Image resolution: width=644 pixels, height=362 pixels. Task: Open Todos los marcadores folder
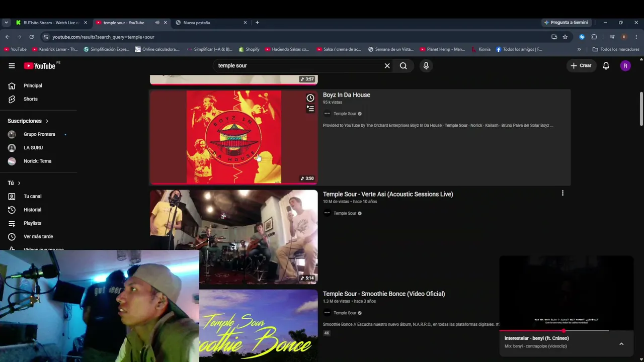(616, 49)
